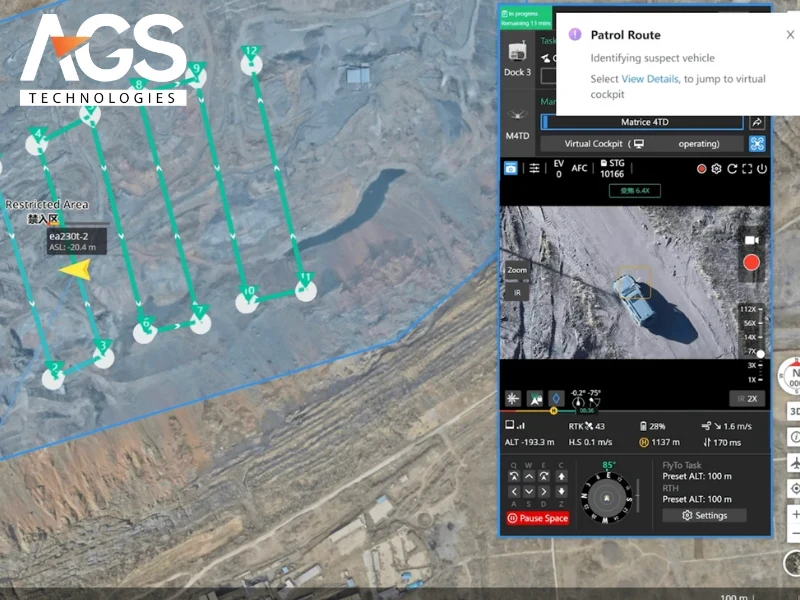Click the blue drone control icon beside Virtual Cockpit
The image size is (800, 600).
pyautogui.click(x=757, y=144)
